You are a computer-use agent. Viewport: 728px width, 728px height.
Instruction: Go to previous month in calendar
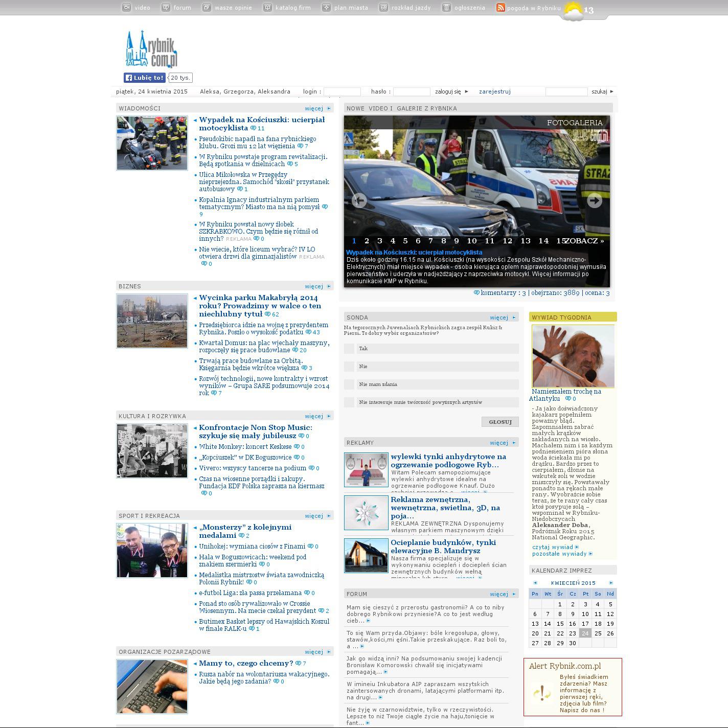[x=535, y=583]
